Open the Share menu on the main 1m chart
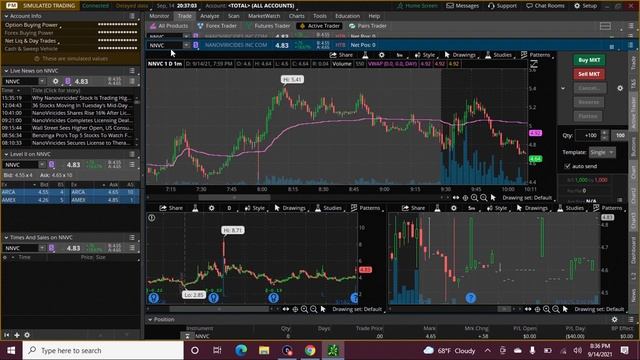 tap(341, 55)
